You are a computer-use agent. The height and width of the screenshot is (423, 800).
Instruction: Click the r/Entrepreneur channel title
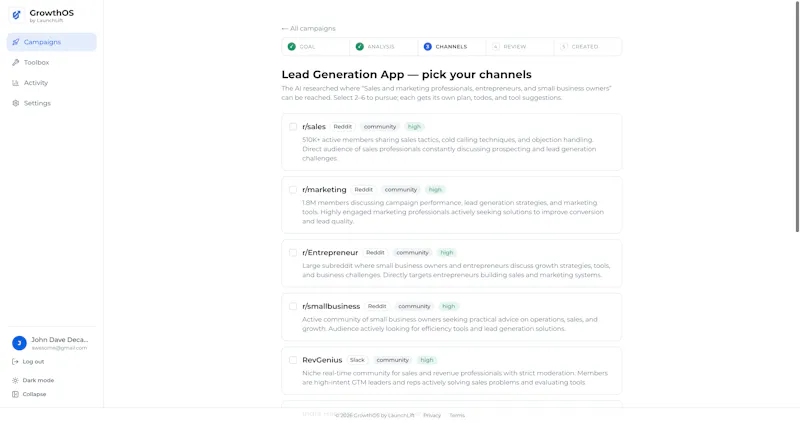(330, 253)
